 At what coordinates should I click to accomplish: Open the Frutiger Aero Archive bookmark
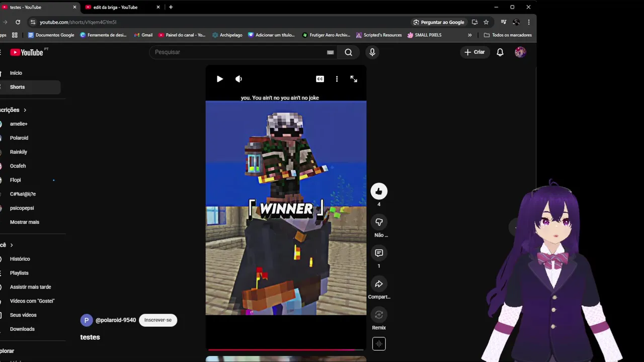coord(326,35)
